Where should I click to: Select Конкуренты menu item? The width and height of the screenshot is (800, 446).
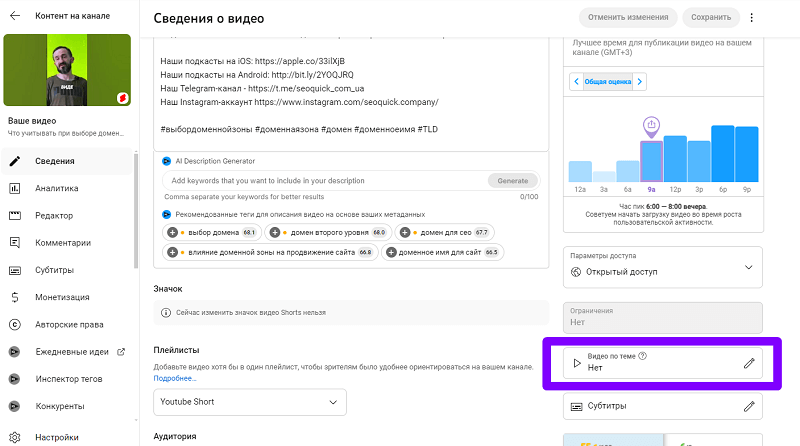[67, 406]
